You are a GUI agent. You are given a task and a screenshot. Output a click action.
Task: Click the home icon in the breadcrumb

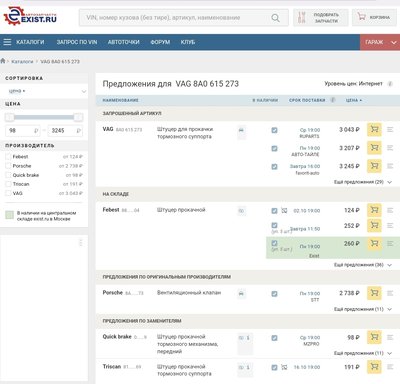tap(3, 61)
